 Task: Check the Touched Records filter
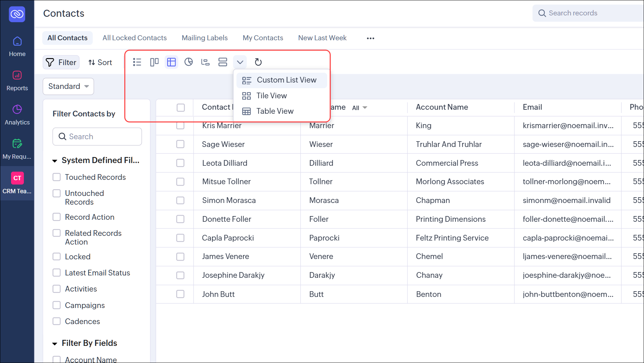click(57, 177)
